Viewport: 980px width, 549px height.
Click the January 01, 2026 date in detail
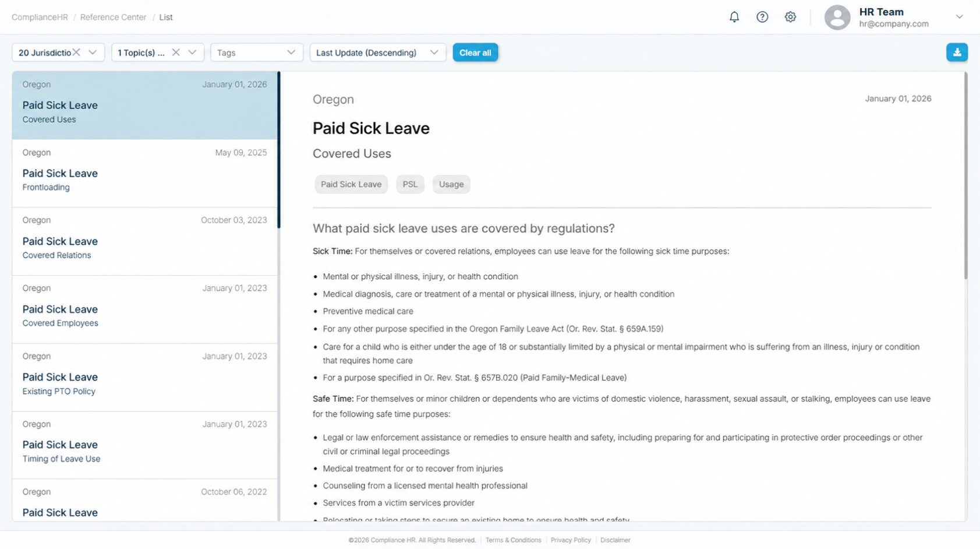pos(898,98)
